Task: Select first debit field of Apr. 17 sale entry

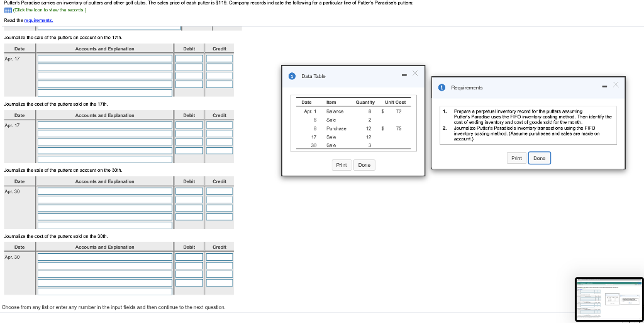Action: [x=189, y=59]
